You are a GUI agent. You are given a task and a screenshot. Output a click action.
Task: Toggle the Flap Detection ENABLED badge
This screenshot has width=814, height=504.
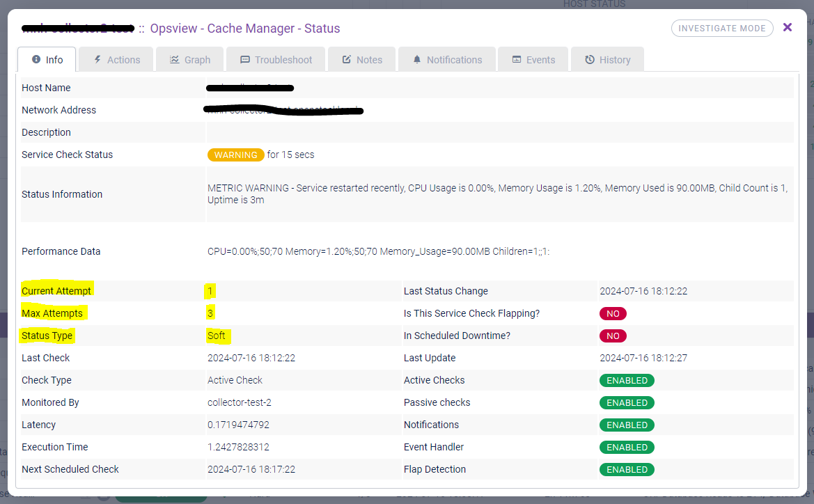point(627,469)
